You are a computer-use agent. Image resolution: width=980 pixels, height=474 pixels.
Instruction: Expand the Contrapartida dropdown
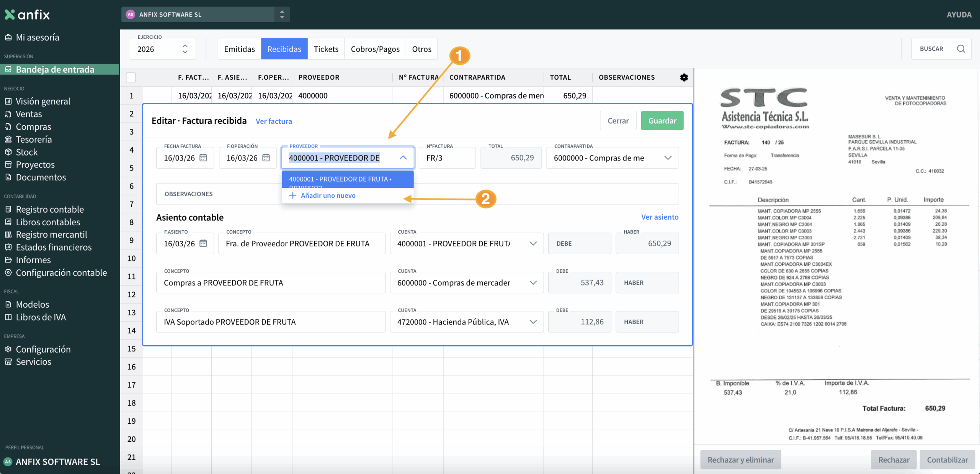pyautogui.click(x=668, y=158)
